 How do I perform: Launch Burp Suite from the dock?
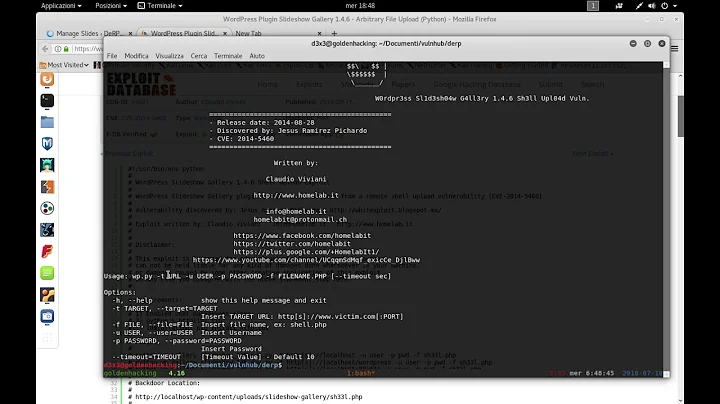(47, 187)
